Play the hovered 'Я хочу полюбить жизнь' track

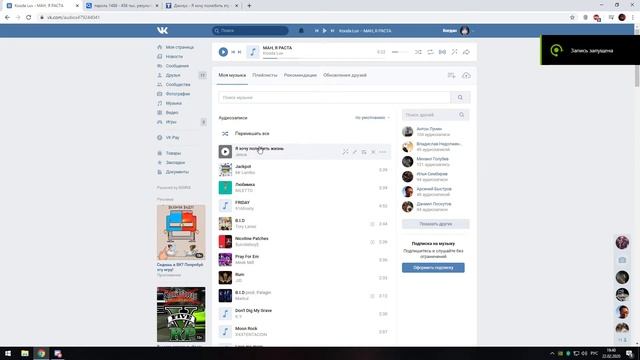(225, 151)
